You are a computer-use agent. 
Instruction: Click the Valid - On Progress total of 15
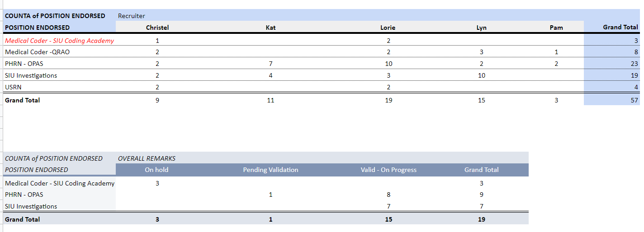[x=388, y=219]
